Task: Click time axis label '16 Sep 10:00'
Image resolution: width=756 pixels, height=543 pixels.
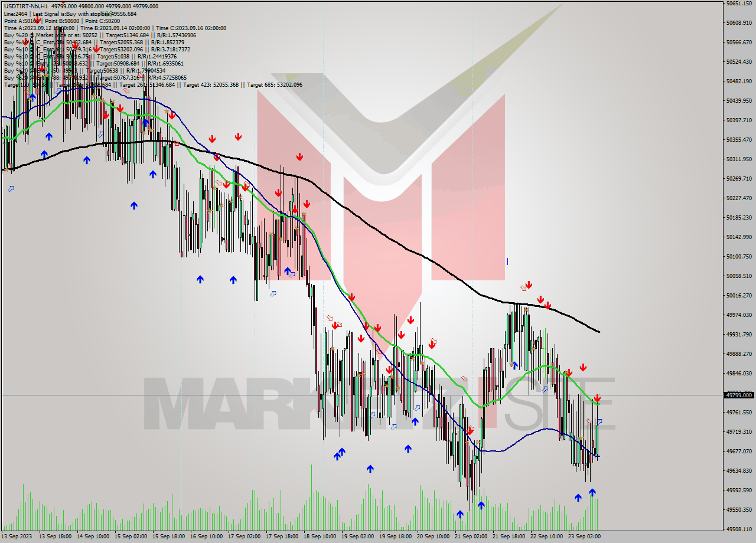Action: coord(206,537)
